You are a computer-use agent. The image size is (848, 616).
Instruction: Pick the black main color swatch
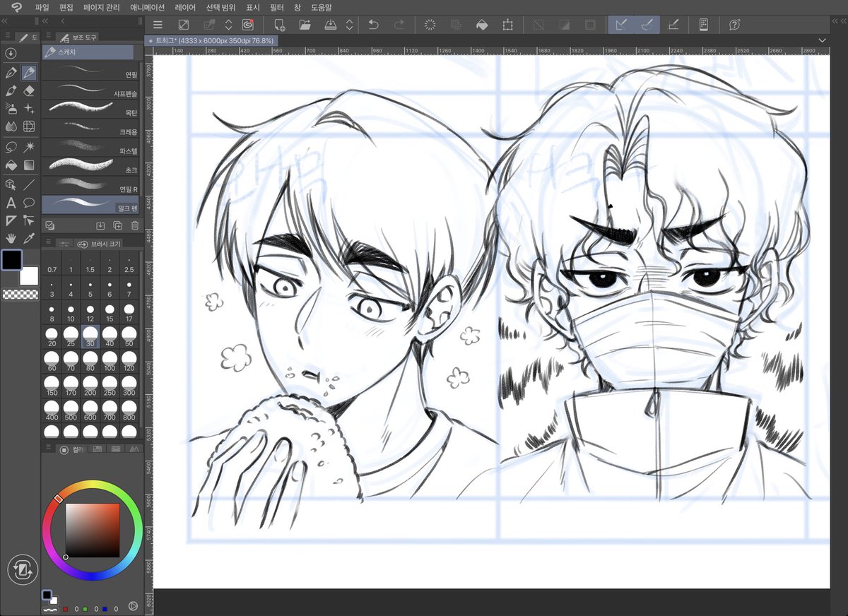11,259
